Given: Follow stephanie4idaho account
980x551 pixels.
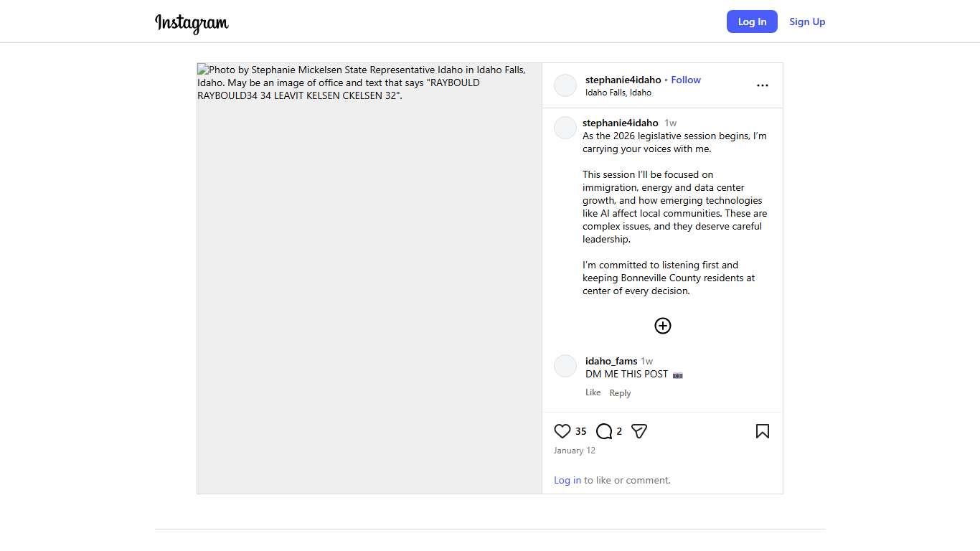Looking at the screenshot, I should coord(686,80).
